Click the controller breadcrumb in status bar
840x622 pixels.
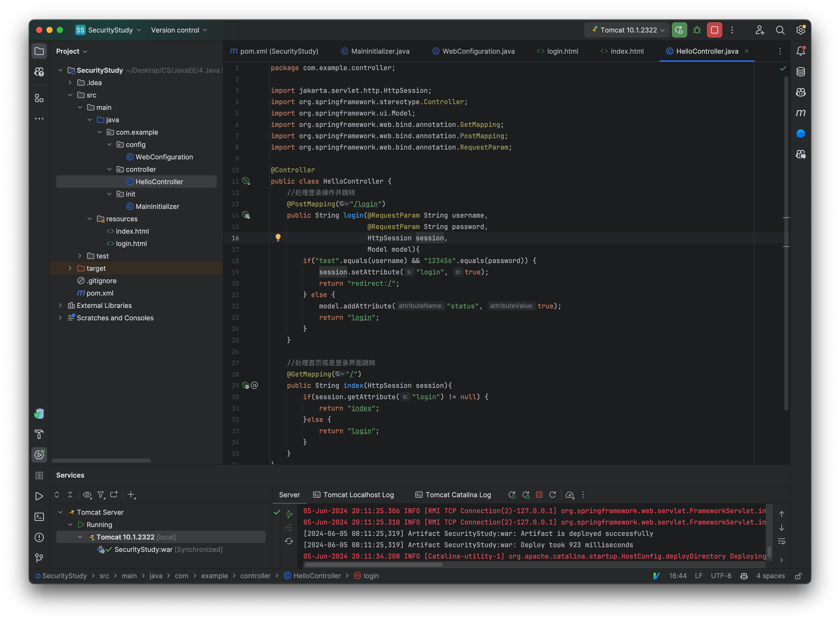tap(256, 576)
